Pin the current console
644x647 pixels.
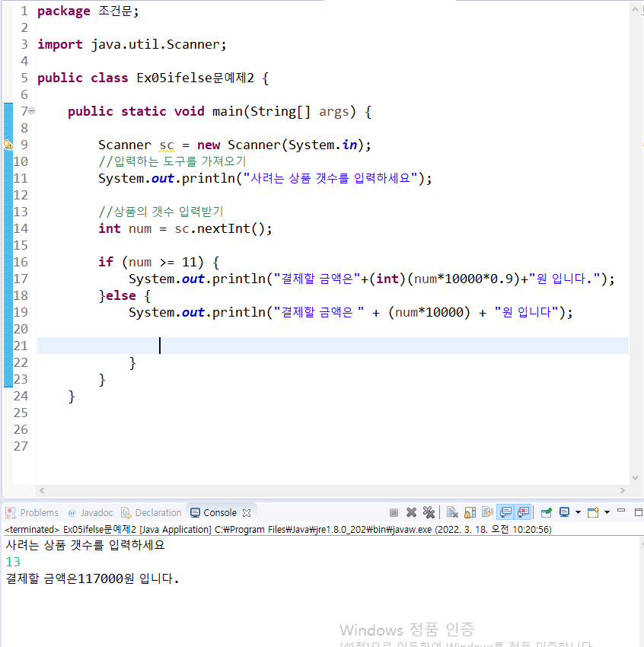click(x=547, y=512)
